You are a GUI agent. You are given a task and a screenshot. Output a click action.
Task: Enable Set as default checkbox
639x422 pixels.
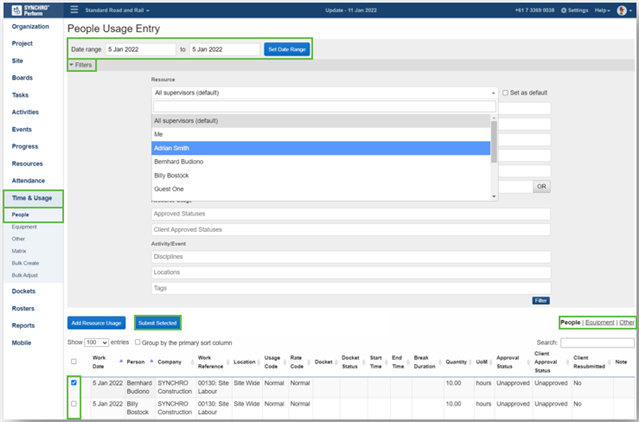click(506, 92)
